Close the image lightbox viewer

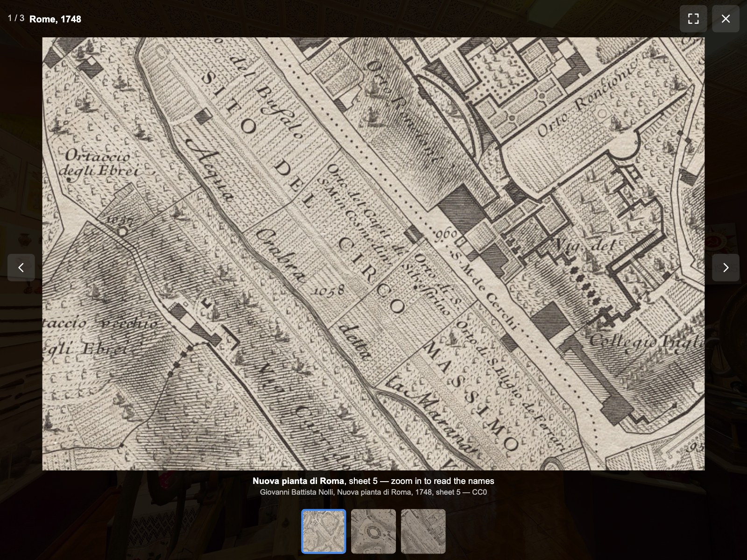(x=726, y=19)
